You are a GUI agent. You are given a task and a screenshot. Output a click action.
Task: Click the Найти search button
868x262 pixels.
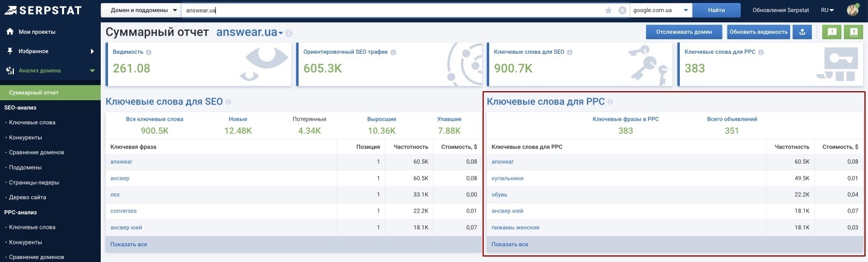pos(716,10)
